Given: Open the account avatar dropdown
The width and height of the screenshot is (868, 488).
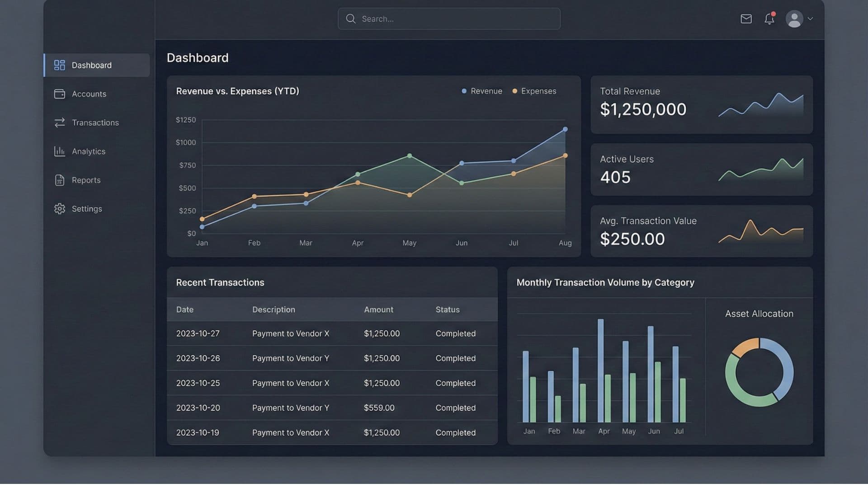Looking at the screenshot, I should (794, 19).
